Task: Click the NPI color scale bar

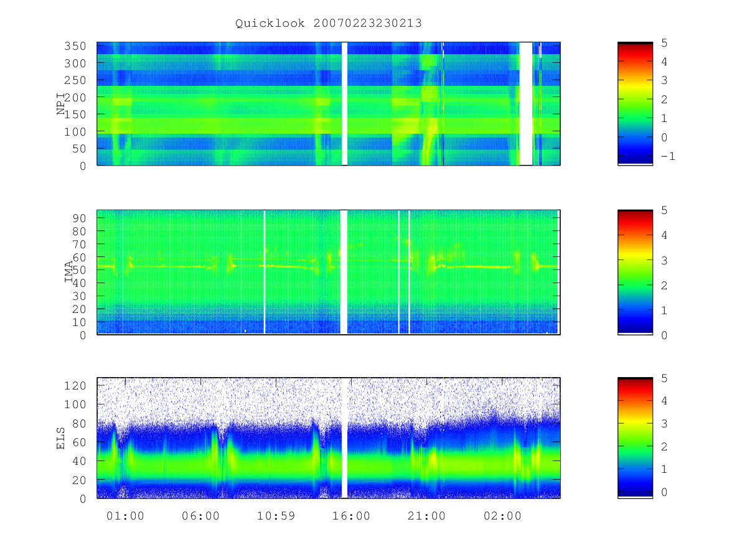Action: (x=635, y=103)
